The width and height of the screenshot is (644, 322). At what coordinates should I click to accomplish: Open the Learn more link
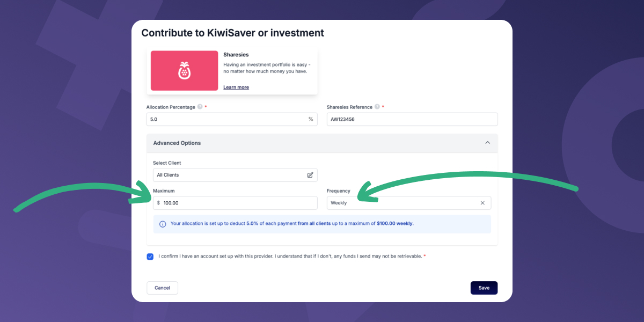(x=236, y=87)
